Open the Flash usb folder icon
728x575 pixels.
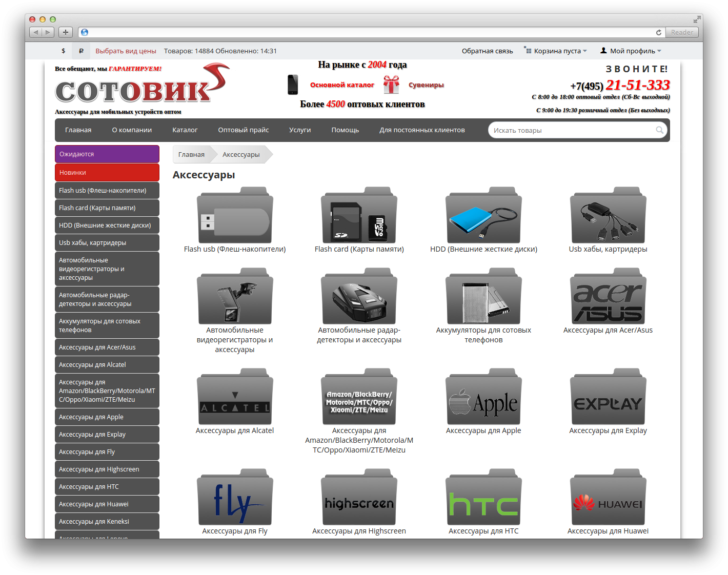[x=235, y=215]
